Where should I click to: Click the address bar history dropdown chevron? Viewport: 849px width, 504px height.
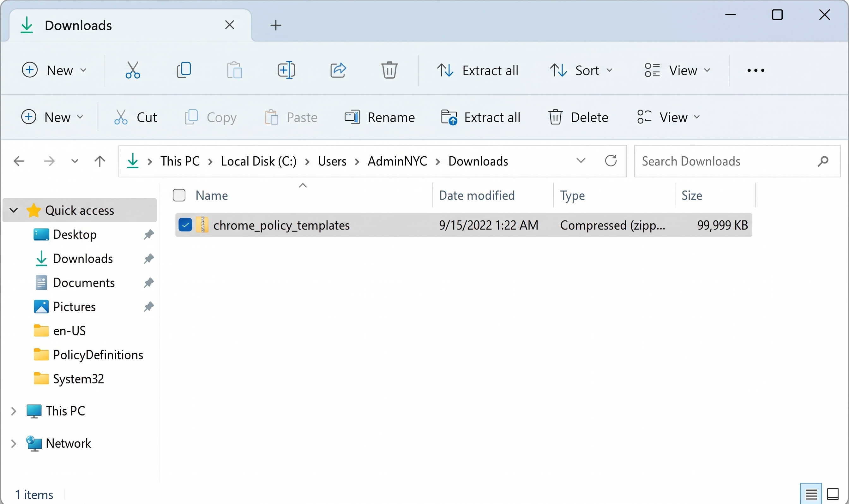point(581,160)
